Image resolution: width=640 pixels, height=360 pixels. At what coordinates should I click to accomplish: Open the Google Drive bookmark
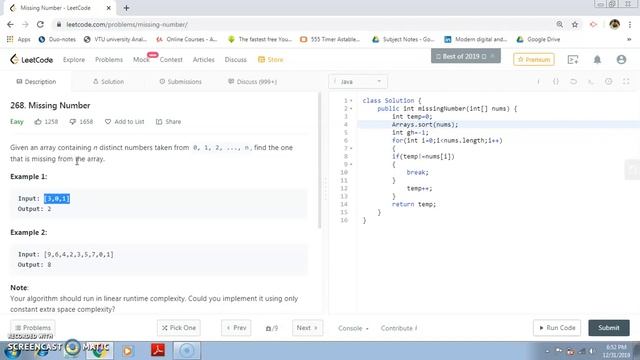point(538,40)
